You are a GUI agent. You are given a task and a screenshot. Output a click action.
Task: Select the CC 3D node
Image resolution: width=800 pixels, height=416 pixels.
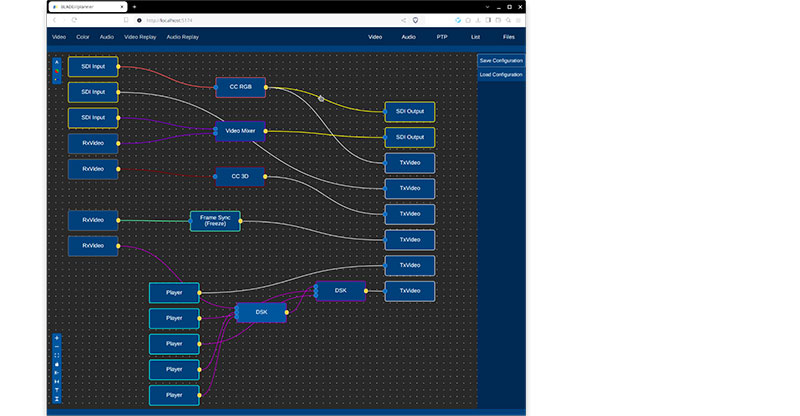(x=240, y=176)
